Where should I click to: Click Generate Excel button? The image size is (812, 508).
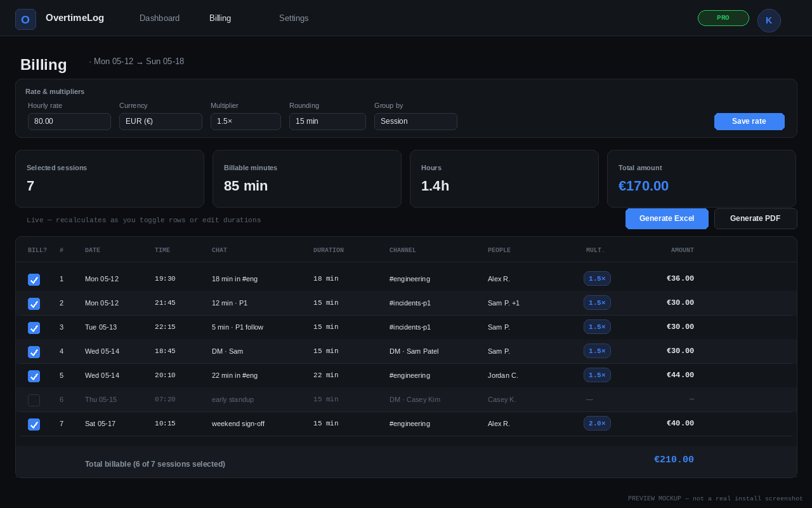[x=667, y=218]
